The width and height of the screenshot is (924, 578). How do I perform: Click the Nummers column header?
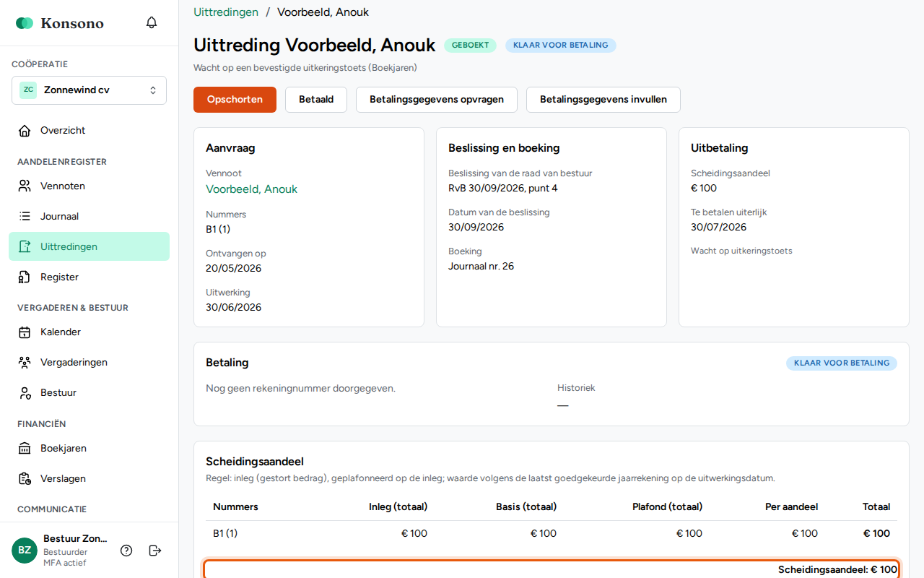tap(235, 507)
